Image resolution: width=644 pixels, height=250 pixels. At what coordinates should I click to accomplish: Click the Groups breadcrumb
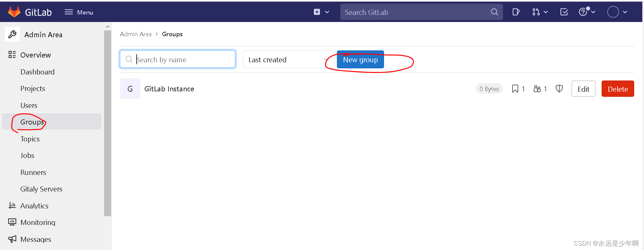tap(172, 34)
